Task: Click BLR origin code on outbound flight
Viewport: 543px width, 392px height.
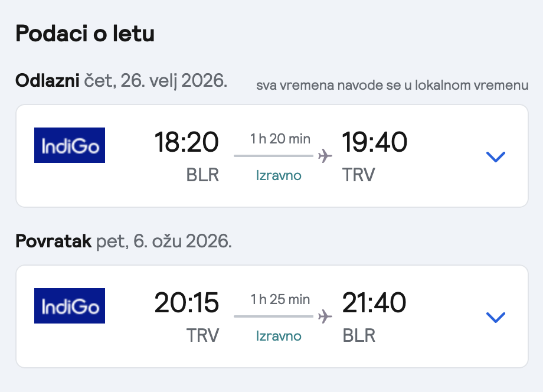Action: point(202,175)
